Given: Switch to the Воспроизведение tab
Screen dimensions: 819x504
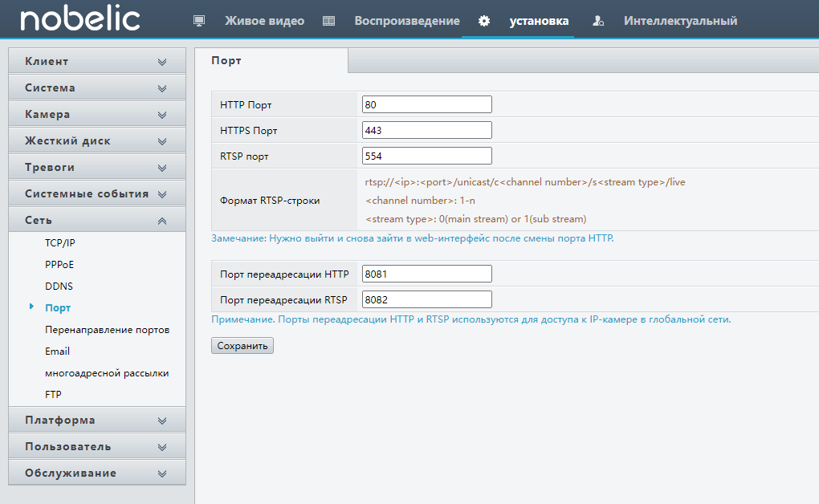Looking at the screenshot, I should click(407, 21).
